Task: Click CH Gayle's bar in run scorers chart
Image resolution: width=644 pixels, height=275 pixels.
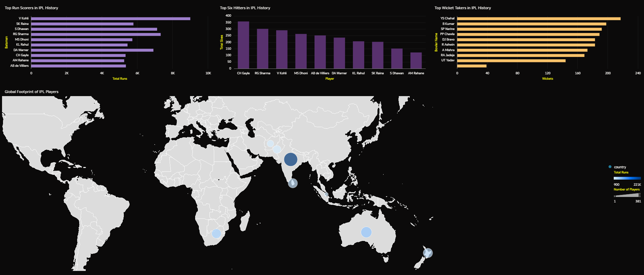Action: pyautogui.click(x=78, y=55)
